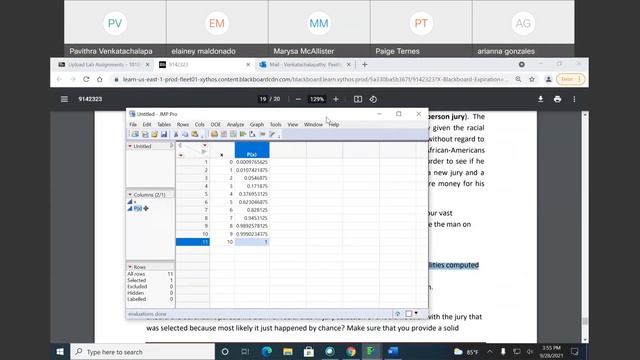Open Microsoft Edge from taskbar
The image size is (640, 360).
click(267, 351)
